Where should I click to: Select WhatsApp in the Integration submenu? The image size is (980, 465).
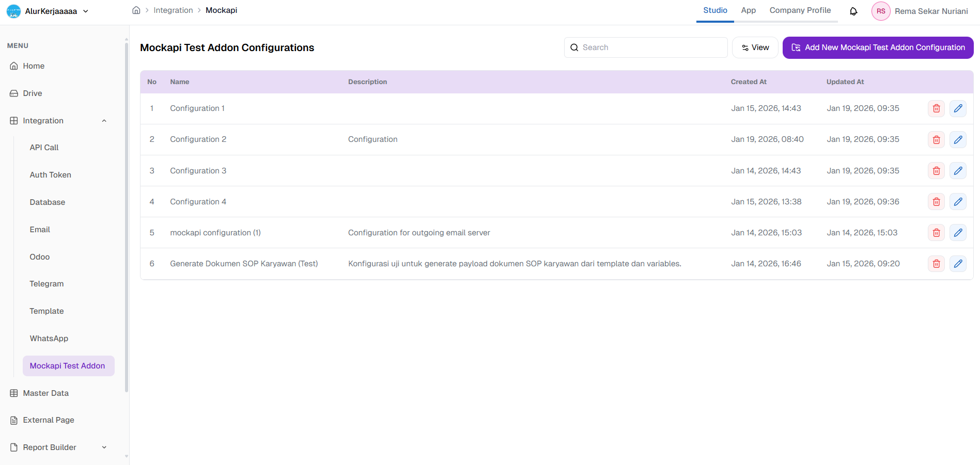[x=49, y=339]
